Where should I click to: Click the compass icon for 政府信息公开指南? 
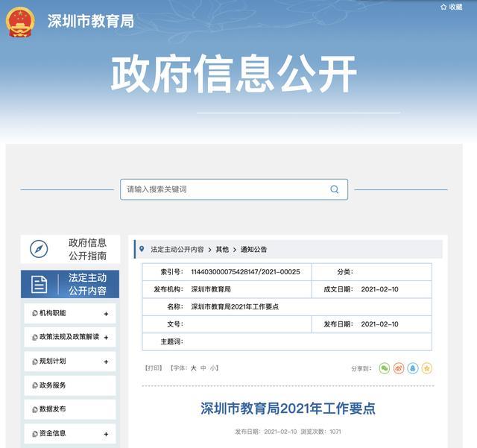pos(39,249)
